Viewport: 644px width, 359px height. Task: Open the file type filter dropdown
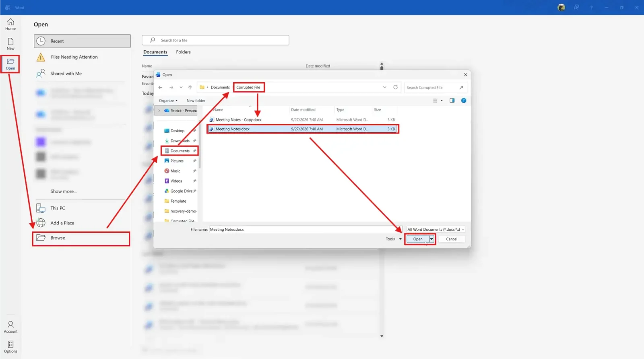coord(436,230)
